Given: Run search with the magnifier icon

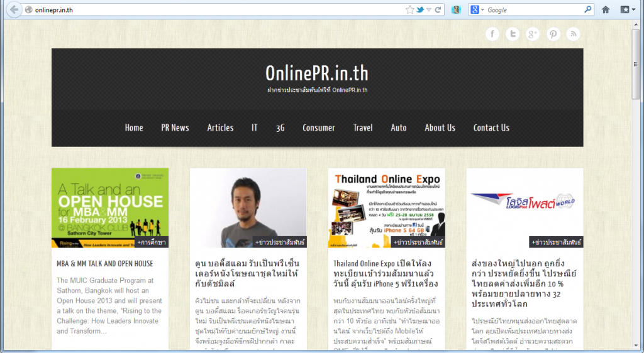Looking at the screenshot, I should (x=588, y=9).
